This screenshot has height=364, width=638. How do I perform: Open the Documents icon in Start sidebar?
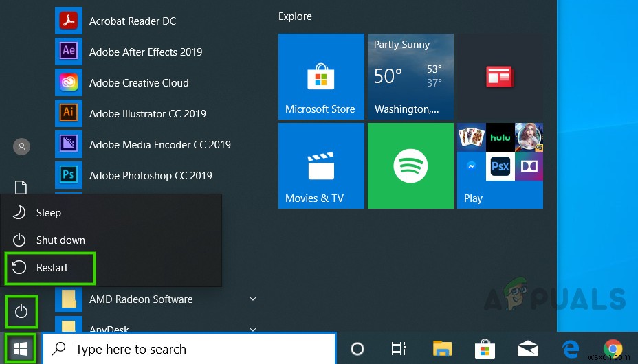point(21,187)
